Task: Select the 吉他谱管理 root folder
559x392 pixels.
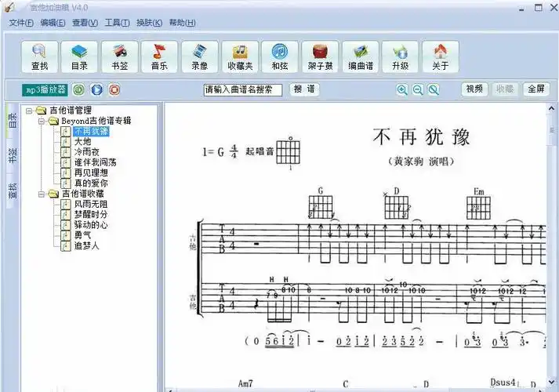Action: [71, 111]
